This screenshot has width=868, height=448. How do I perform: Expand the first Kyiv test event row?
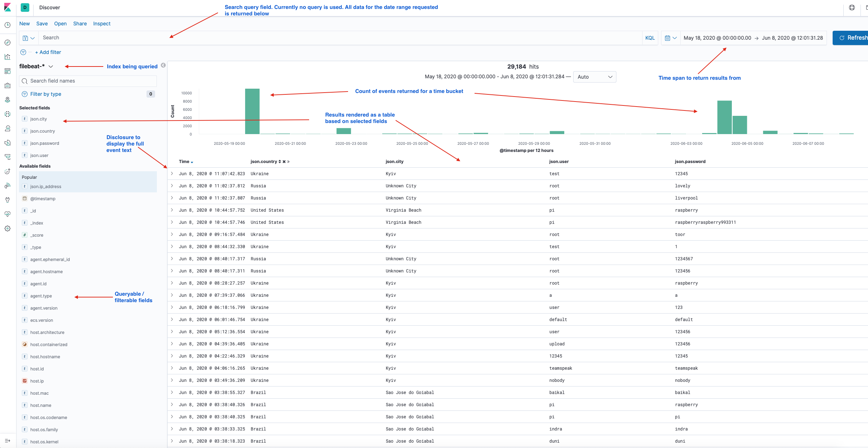tap(172, 173)
